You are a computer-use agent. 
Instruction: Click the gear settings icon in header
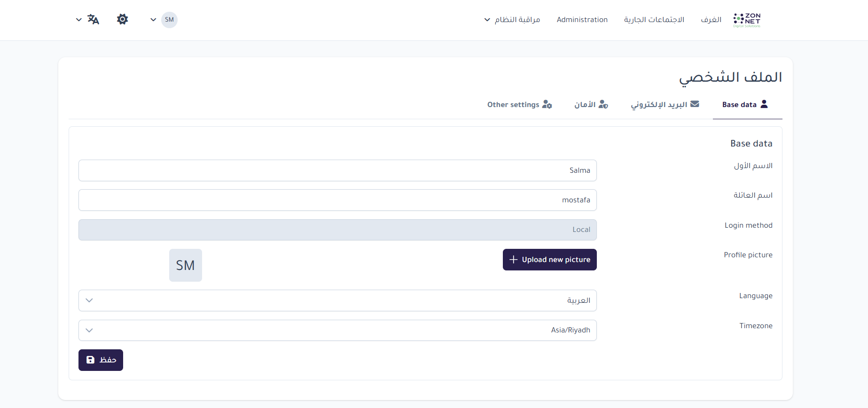point(122,19)
